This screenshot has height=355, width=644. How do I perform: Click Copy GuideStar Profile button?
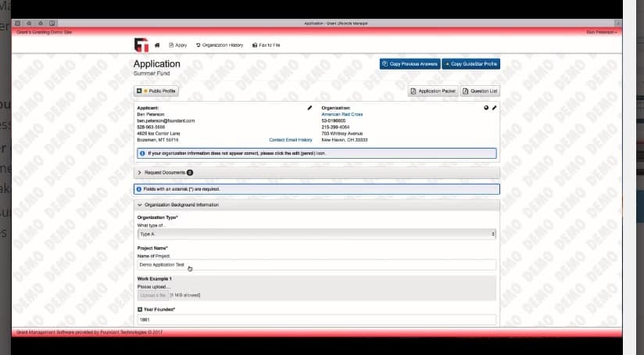[470, 64]
